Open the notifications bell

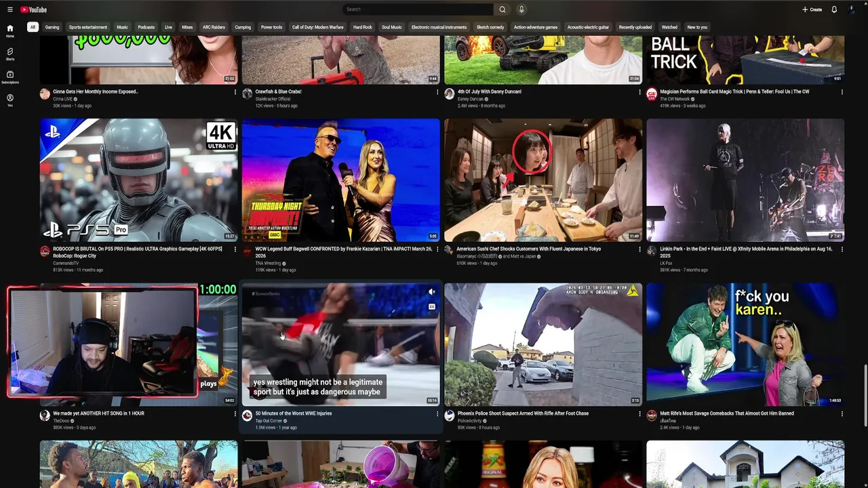coord(834,9)
